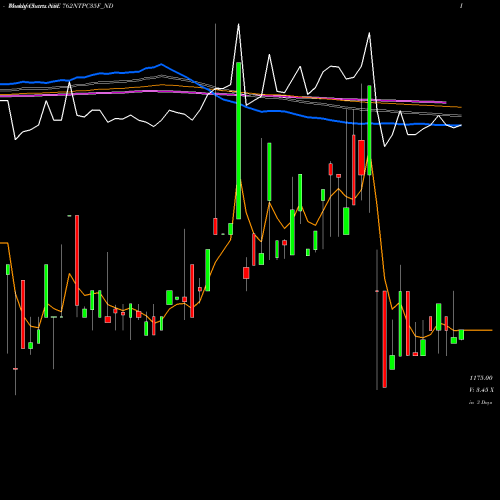Screen dimensions: 500x500
Task: Click the price value 1175.00
Action: coord(481,378)
